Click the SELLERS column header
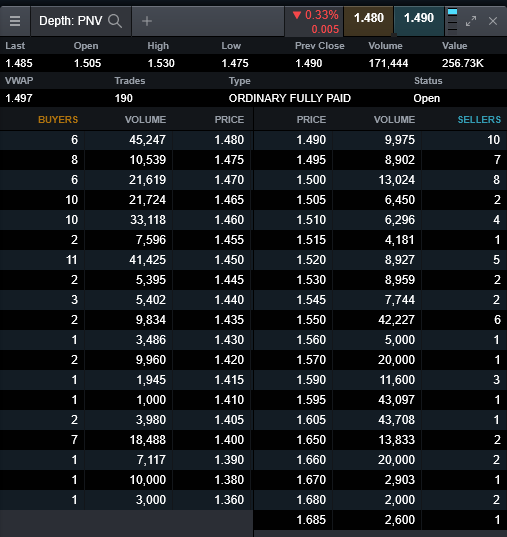 (479, 120)
